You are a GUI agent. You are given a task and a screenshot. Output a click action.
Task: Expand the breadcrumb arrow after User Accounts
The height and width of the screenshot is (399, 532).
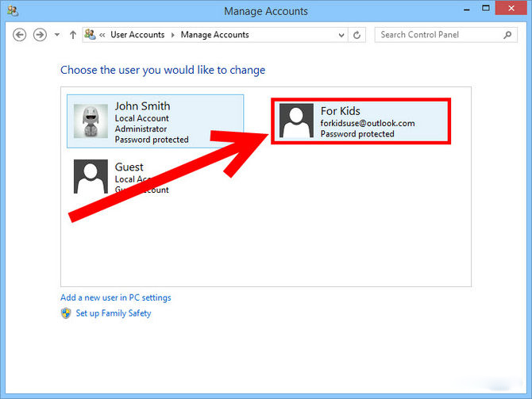[x=172, y=35]
